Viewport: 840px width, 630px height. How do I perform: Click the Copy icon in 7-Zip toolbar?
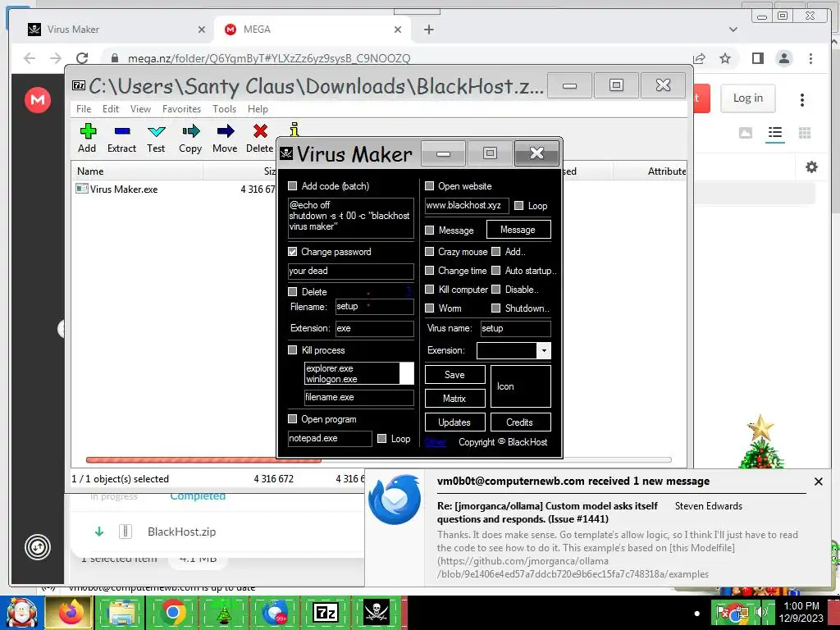click(190, 132)
